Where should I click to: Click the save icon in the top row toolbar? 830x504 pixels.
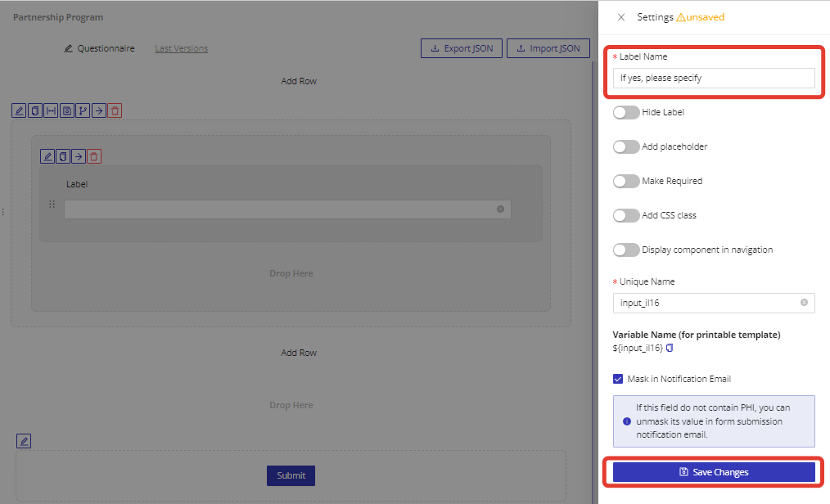[67, 110]
